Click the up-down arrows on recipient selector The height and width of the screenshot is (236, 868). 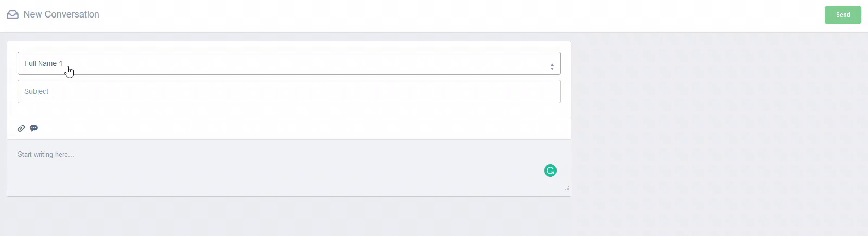(552, 67)
